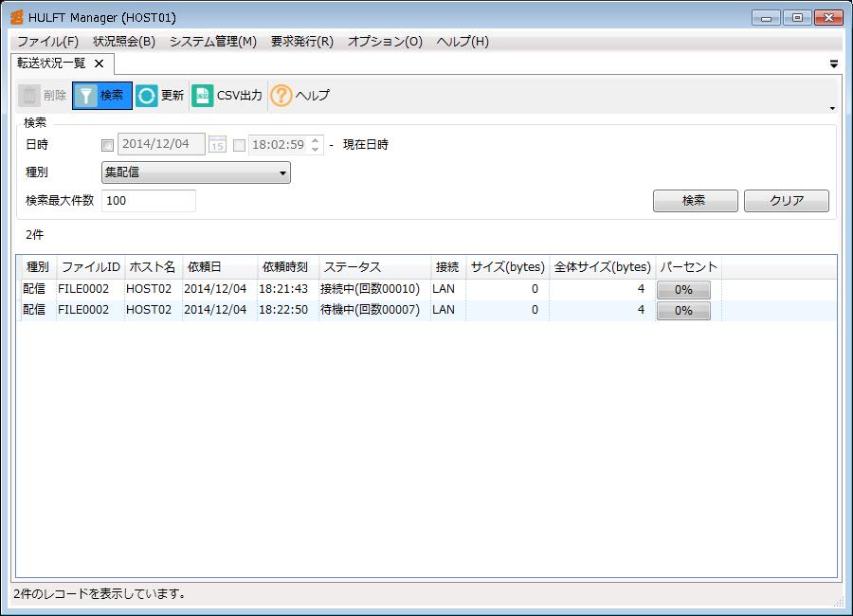Open the オプション(O) menu
853x616 pixels.
coord(385,42)
